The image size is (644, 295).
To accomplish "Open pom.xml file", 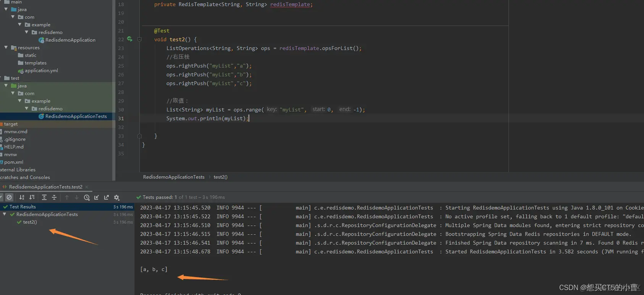I will [x=13, y=162].
